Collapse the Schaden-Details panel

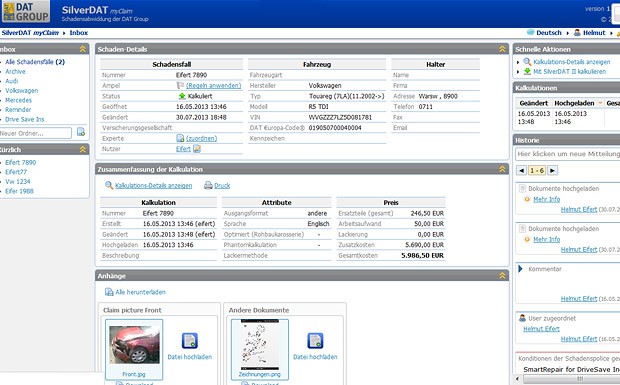pos(502,49)
